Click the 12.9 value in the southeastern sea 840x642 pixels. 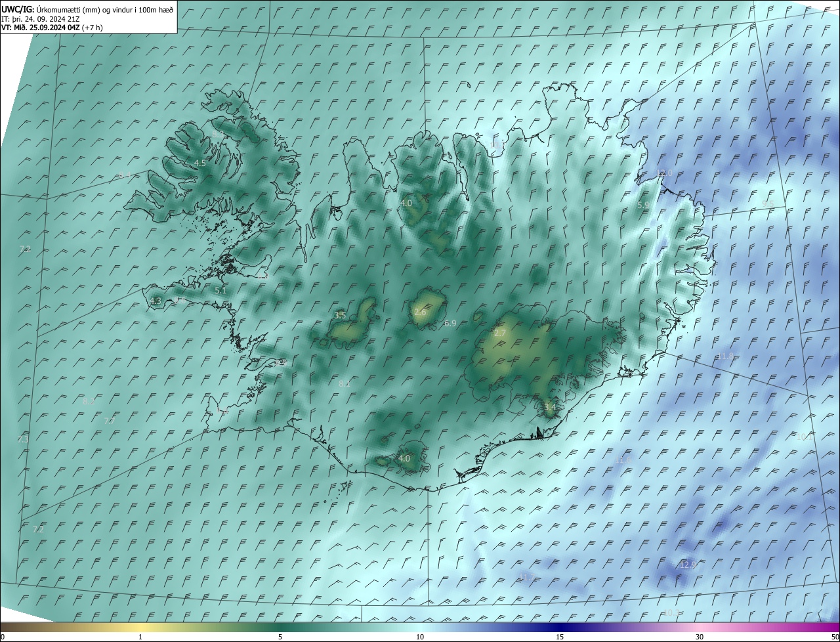click(687, 565)
